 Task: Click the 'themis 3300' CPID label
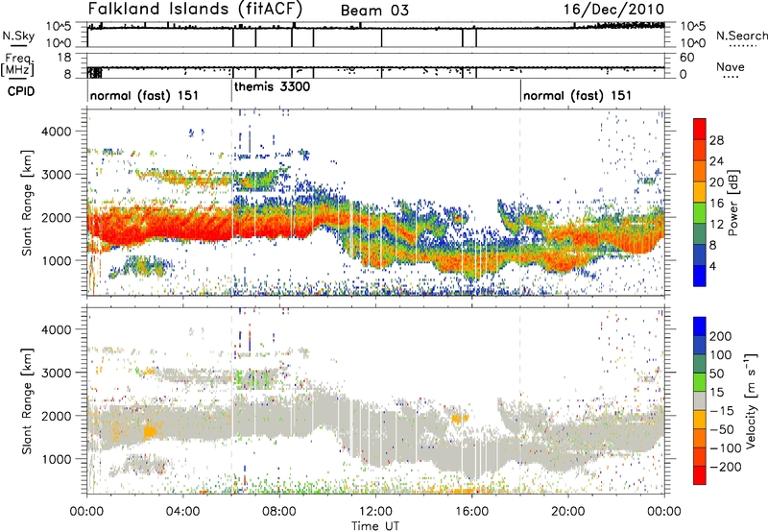coord(273,87)
